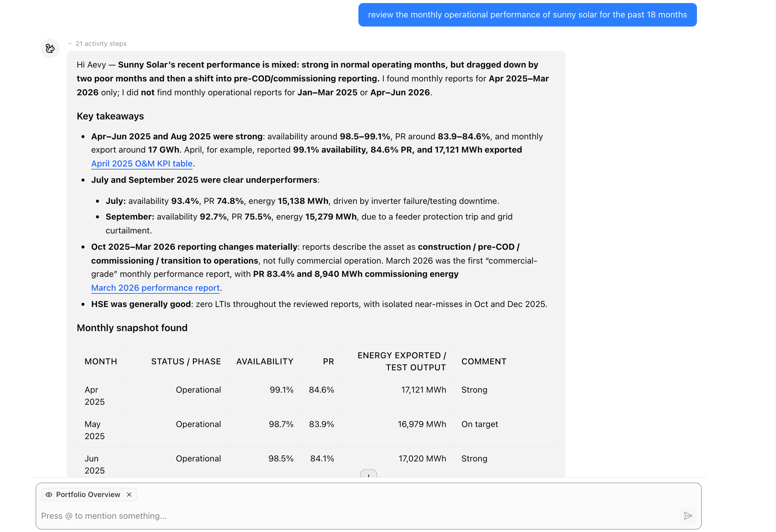This screenshot has width=776, height=532.
Task: Click the send message arrow icon
Action: click(688, 516)
